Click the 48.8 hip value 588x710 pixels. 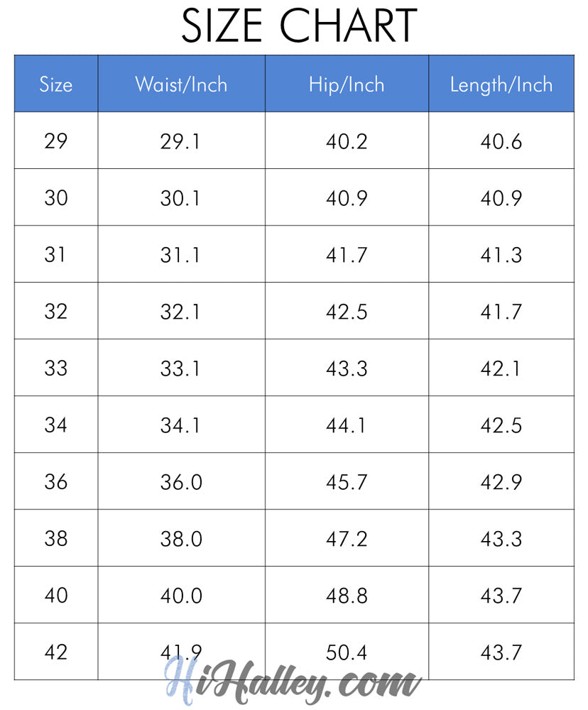[x=347, y=596]
